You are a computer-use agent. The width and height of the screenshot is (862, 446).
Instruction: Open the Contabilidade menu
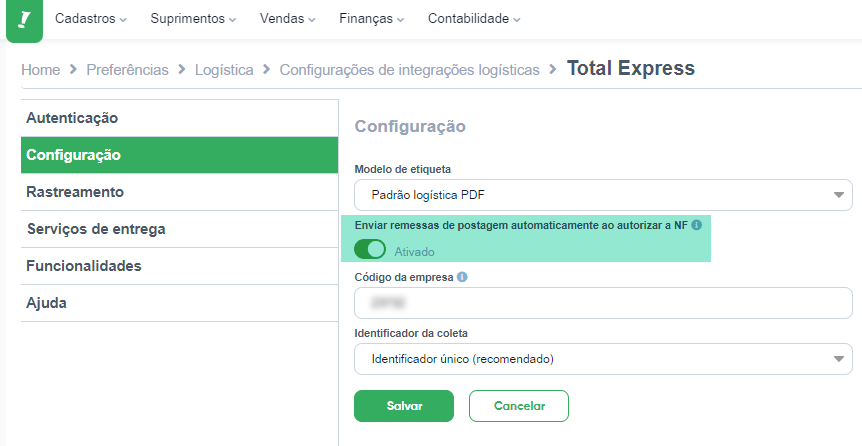coord(474,19)
